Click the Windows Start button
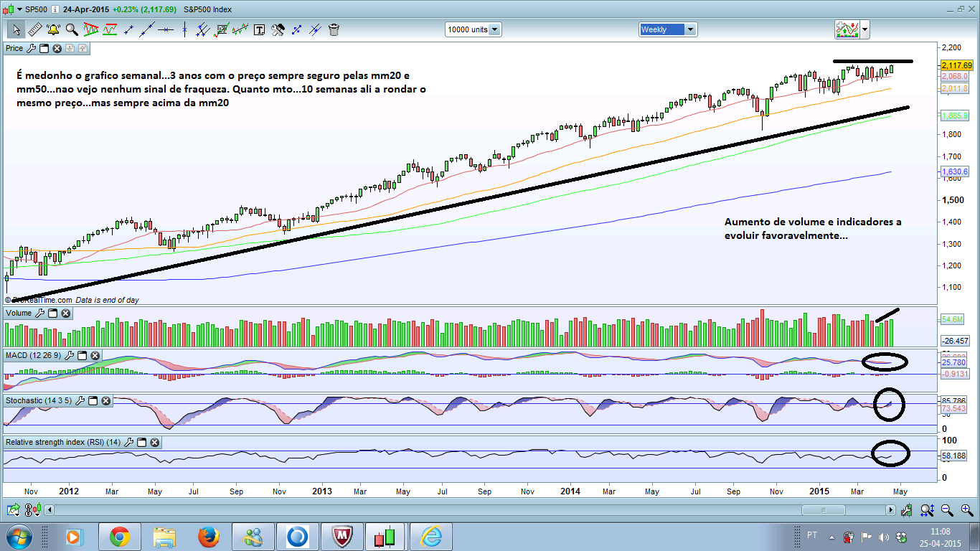The image size is (980, 551). tap(19, 536)
